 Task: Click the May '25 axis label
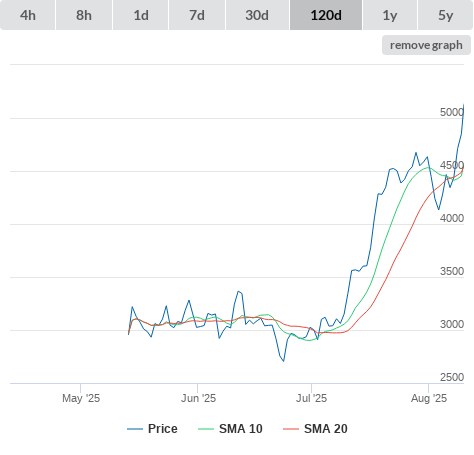[81, 398]
